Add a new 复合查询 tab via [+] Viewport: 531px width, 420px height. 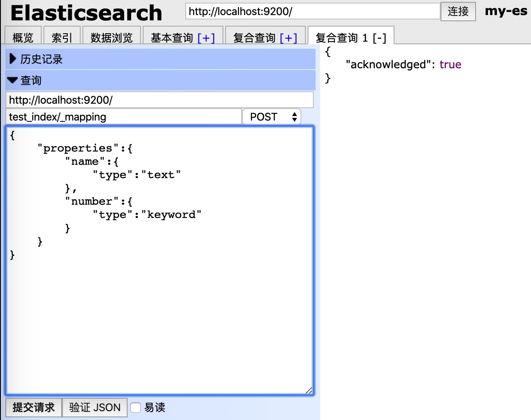pyautogui.click(x=289, y=38)
